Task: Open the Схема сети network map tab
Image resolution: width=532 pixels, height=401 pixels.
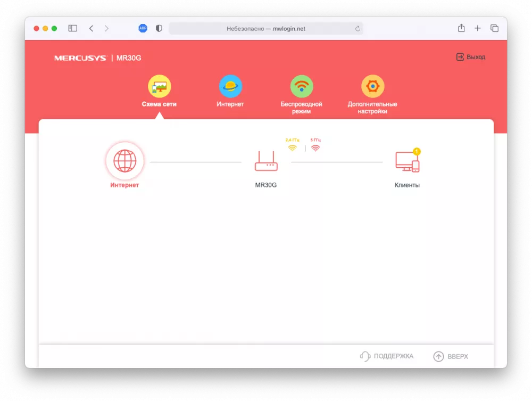Action: pyautogui.click(x=159, y=91)
